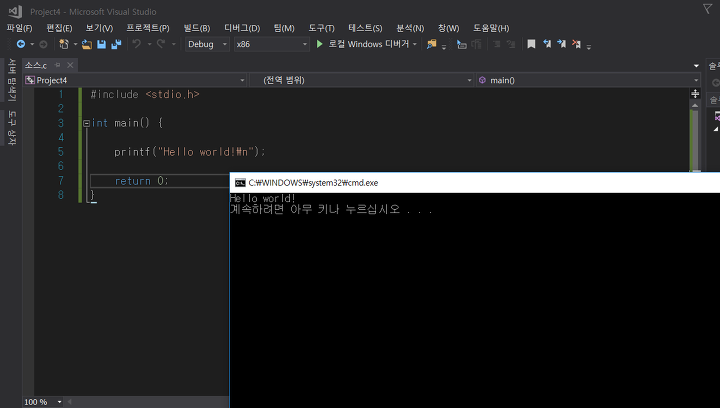Click the notifications flag icon in title bar

(707, 9)
